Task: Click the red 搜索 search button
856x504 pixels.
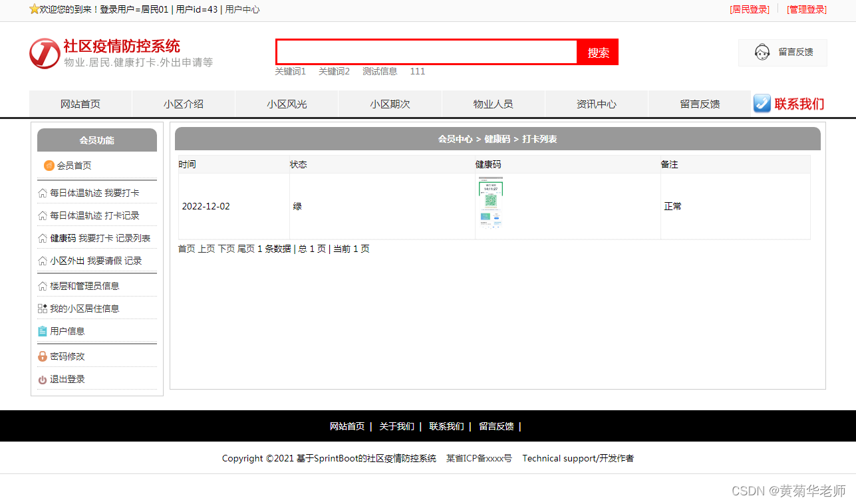Action: [599, 52]
